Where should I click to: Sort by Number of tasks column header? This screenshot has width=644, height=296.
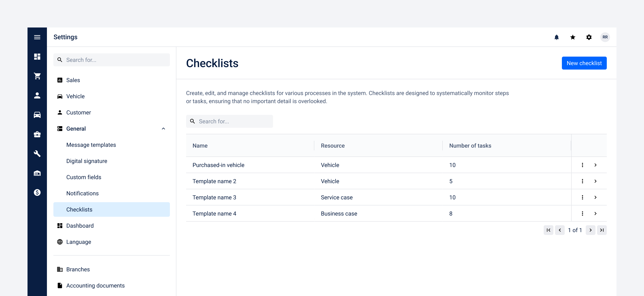coord(506,146)
